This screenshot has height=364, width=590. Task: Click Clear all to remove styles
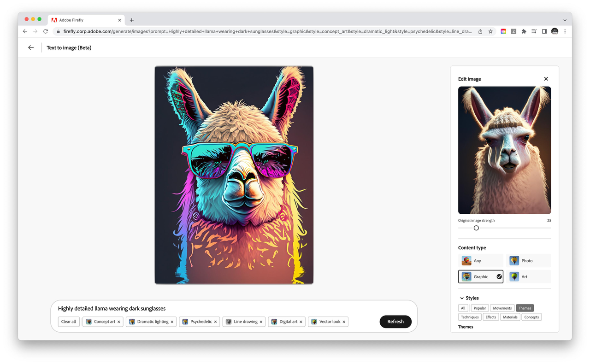(x=68, y=322)
